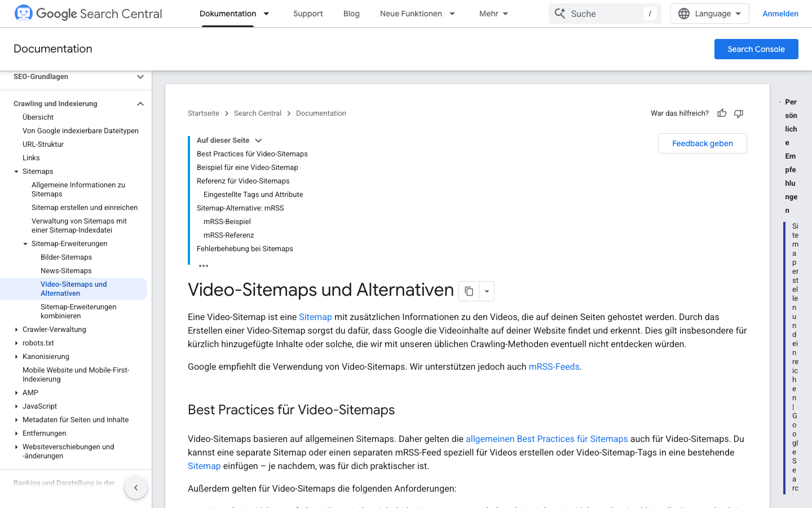Image resolution: width=812 pixels, height=508 pixels.
Task: Open Von Google indexierbare Dateitypen
Action: pos(81,131)
